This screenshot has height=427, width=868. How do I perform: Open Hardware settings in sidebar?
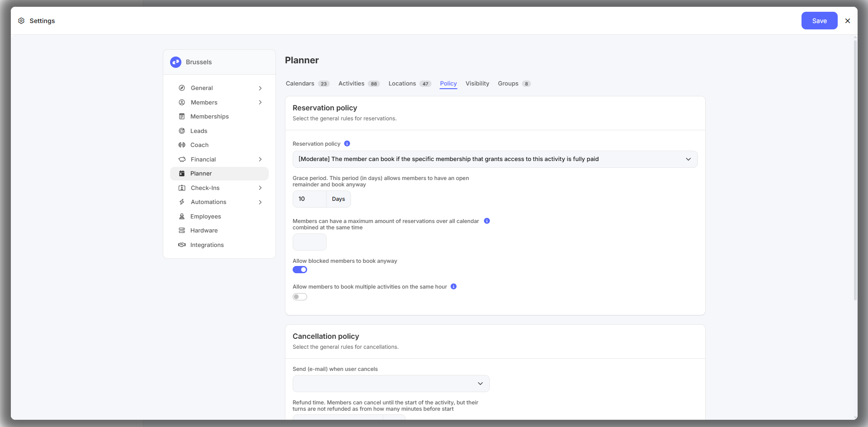[219, 230]
